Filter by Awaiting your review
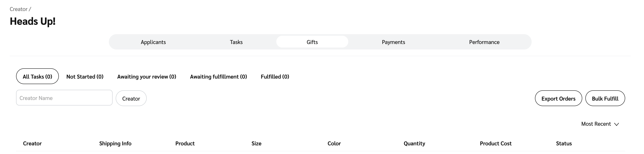644x154 pixels. [146, 77]
